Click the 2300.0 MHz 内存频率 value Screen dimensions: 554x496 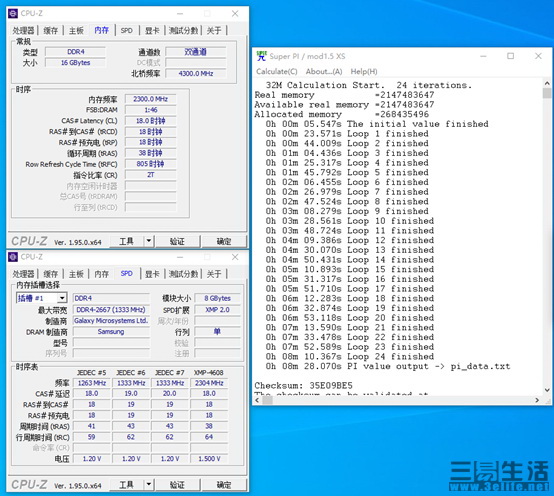point(151,99)
